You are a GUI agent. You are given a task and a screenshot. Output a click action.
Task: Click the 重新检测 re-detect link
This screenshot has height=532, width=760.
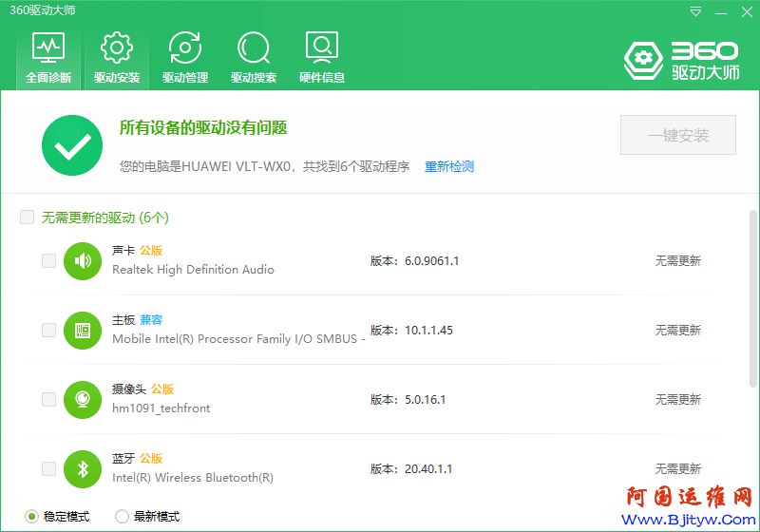(x=448, y=167)
